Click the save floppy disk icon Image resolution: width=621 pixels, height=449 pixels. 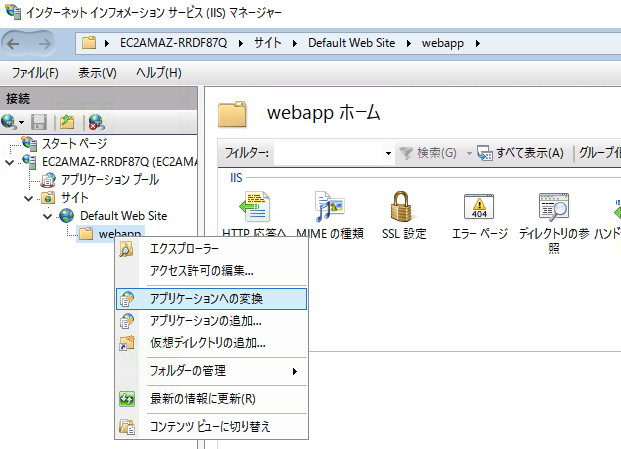point(39,122)
